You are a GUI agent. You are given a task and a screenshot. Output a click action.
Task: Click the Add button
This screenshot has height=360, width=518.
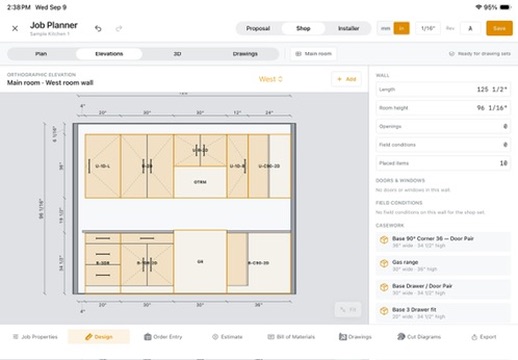pyautogui.click(x=346, y=79)
